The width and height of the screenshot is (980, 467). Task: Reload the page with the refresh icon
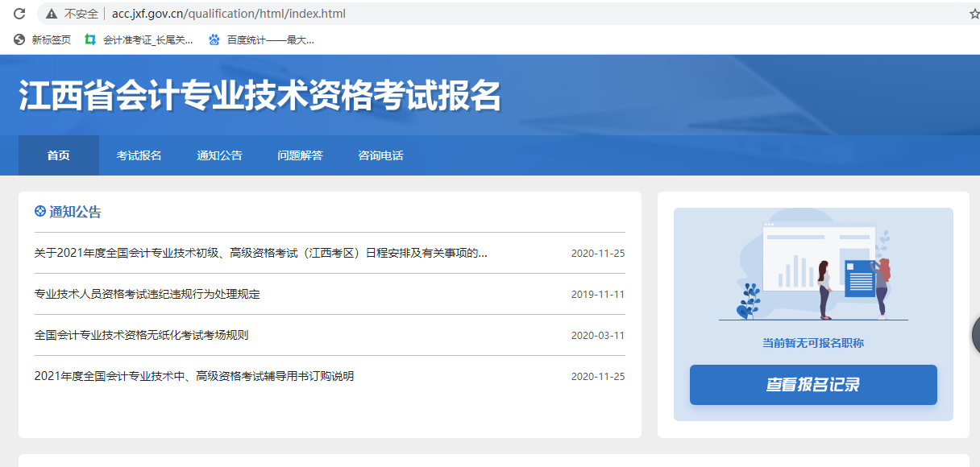pos(20,14)
